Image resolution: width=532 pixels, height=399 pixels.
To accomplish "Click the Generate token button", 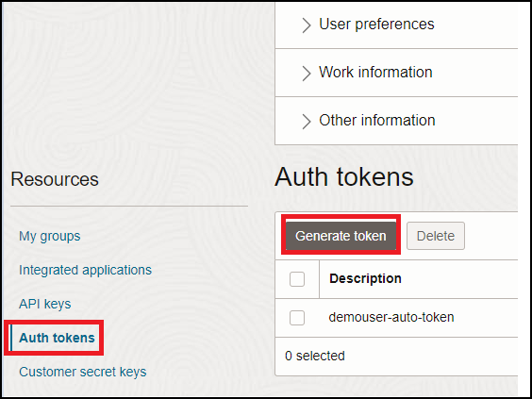I will click(x=341, y=236).
